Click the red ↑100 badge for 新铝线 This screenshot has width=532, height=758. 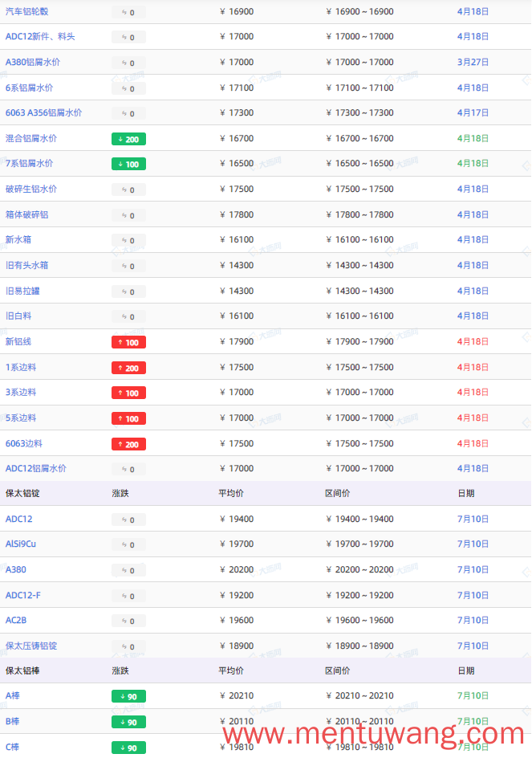pos(128,343)
